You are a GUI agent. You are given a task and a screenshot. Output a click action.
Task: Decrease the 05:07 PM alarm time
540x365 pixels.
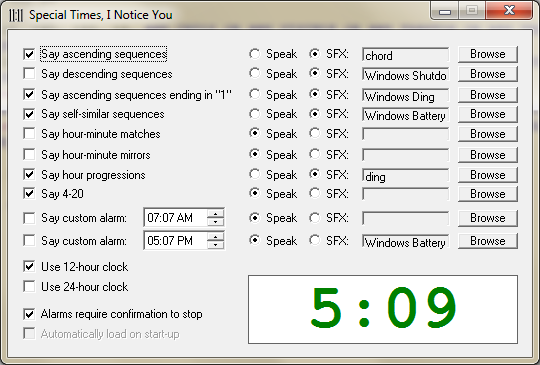(216, 244)
